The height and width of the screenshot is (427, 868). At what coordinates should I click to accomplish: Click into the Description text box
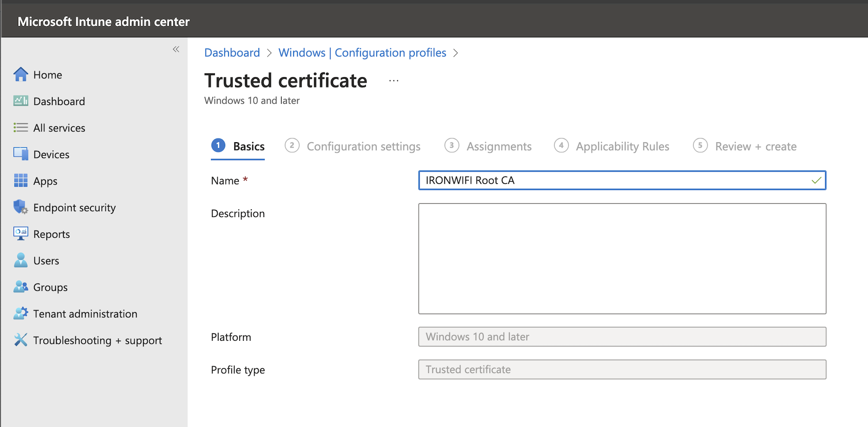click(622, 259)
